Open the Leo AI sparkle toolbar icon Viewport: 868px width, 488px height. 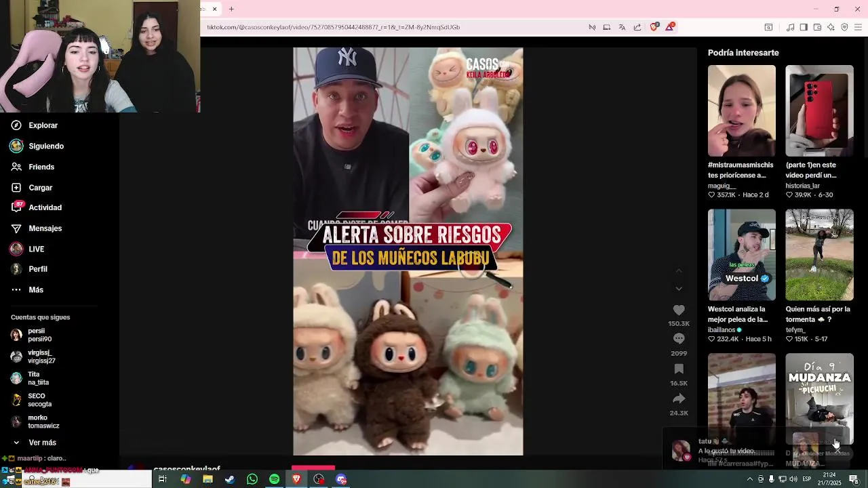click(x=831, y=27)
